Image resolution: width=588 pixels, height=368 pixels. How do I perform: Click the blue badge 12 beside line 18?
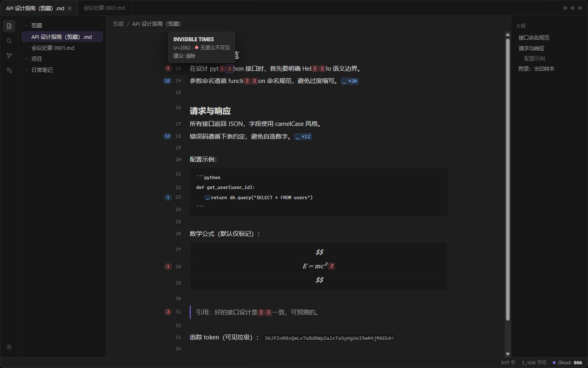coord(167,136)
